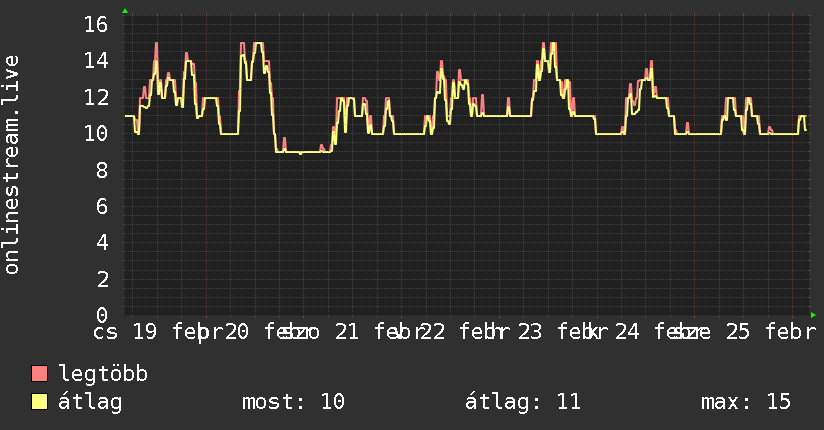Click the y-axis label 10
The width and height of the screenshot is (824, 430).
[96, 134]
